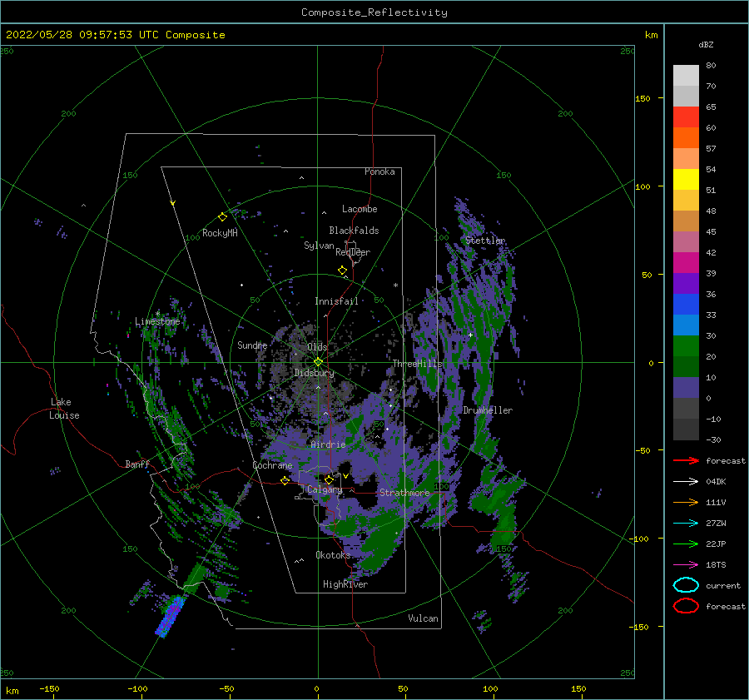
Task: Select the light blue 30-33 dBZ swatch
Action: click(x=686, y=325)
